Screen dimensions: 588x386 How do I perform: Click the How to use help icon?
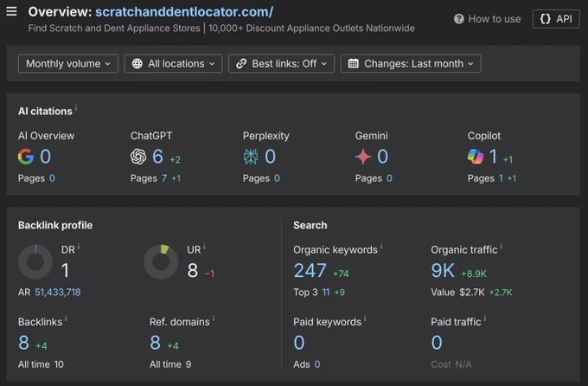(458, 19)
